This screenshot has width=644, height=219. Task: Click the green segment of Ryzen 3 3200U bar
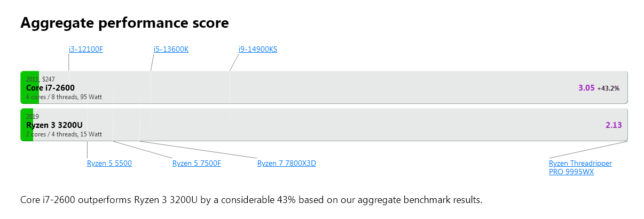(x=27, y=125)
